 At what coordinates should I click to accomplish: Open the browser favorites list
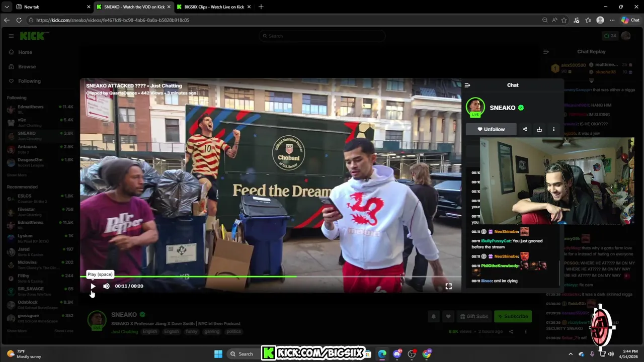588,20
